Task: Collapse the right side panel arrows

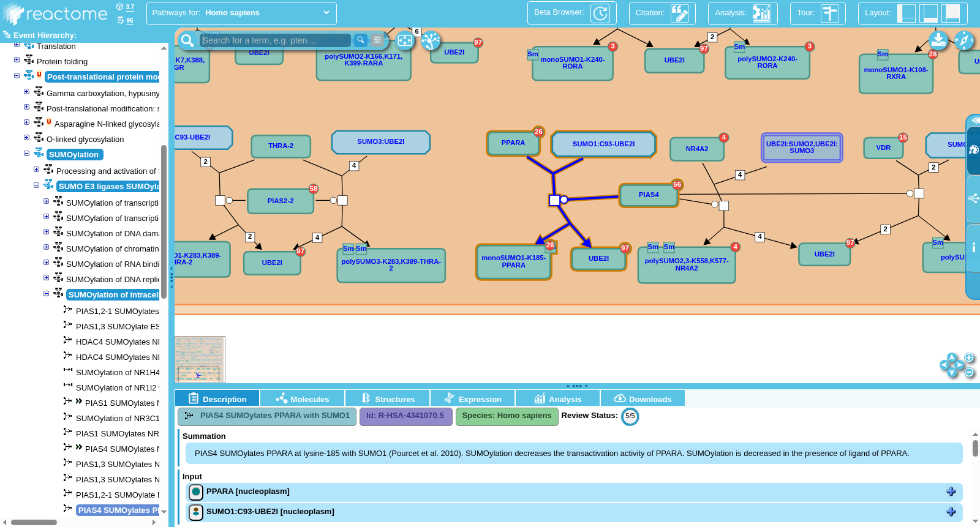Action: [975, 120]
